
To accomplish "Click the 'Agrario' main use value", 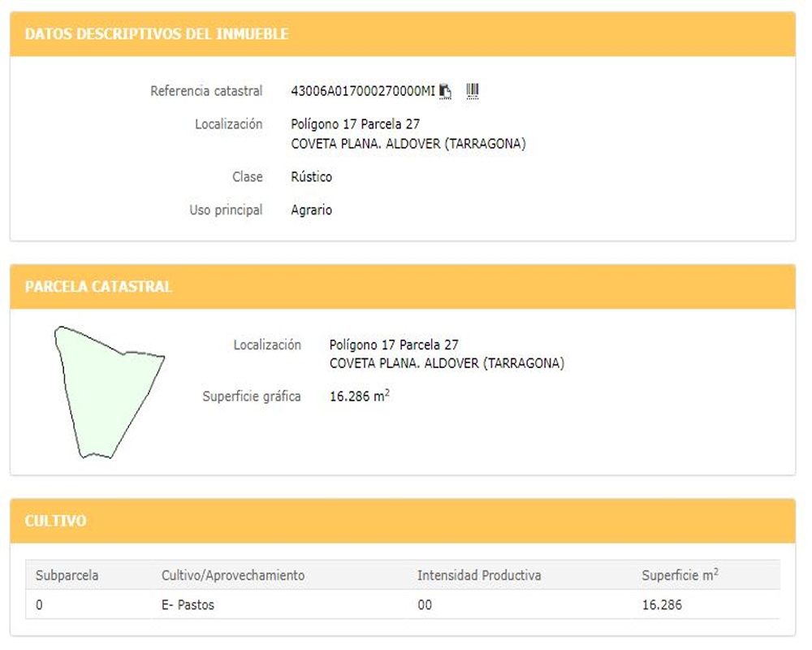I will coord(312,210).
